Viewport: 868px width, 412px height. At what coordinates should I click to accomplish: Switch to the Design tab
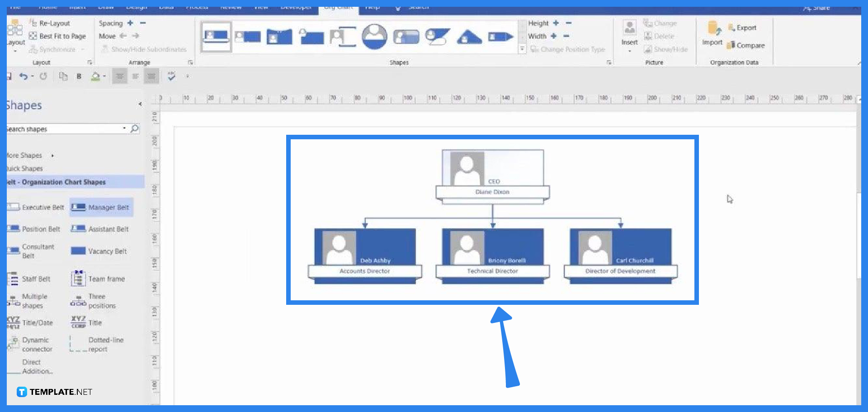[136, 7]
